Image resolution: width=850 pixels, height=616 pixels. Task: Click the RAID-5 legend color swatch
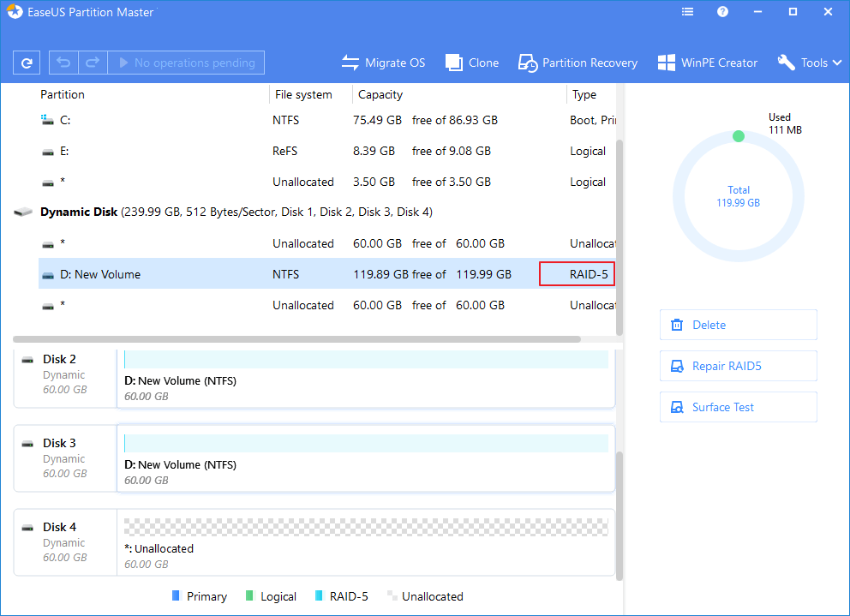pos(319,595)
